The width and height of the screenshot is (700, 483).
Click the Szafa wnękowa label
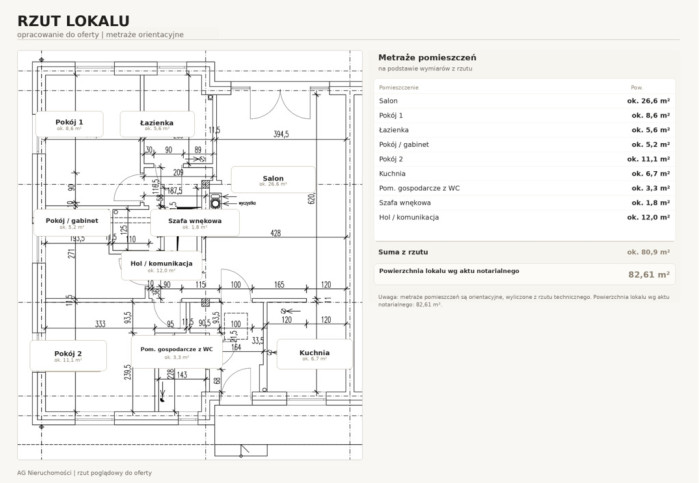point(195,223)
